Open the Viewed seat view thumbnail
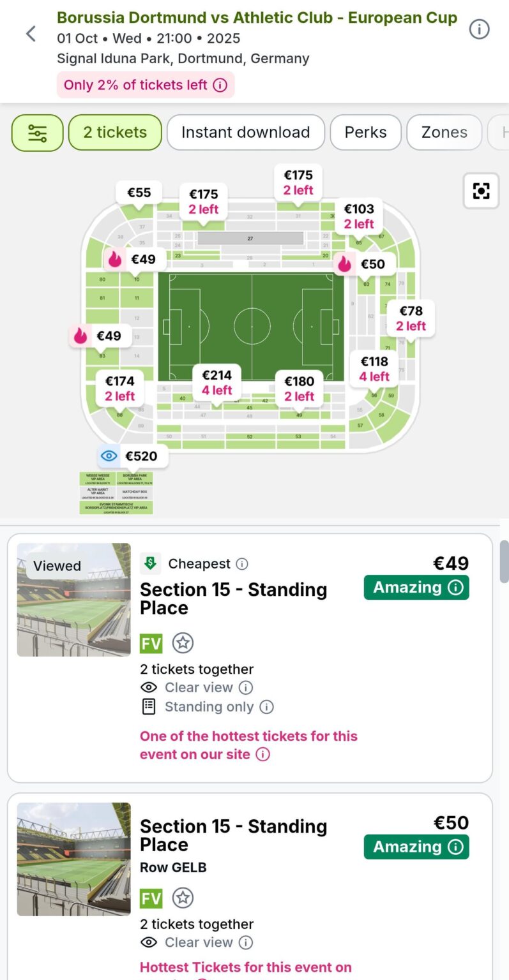 click(x=73, y=600)
